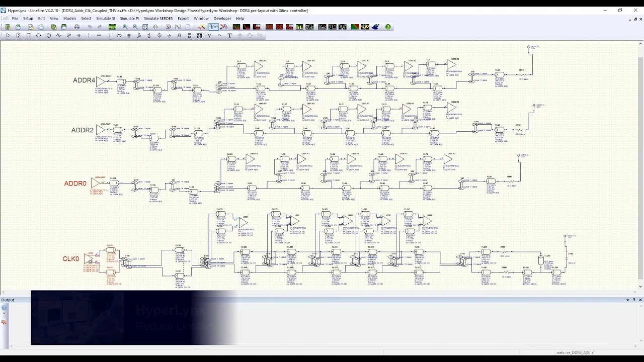
Task: Click the Undo arrow icon
Action: click(x=90, y=27)
